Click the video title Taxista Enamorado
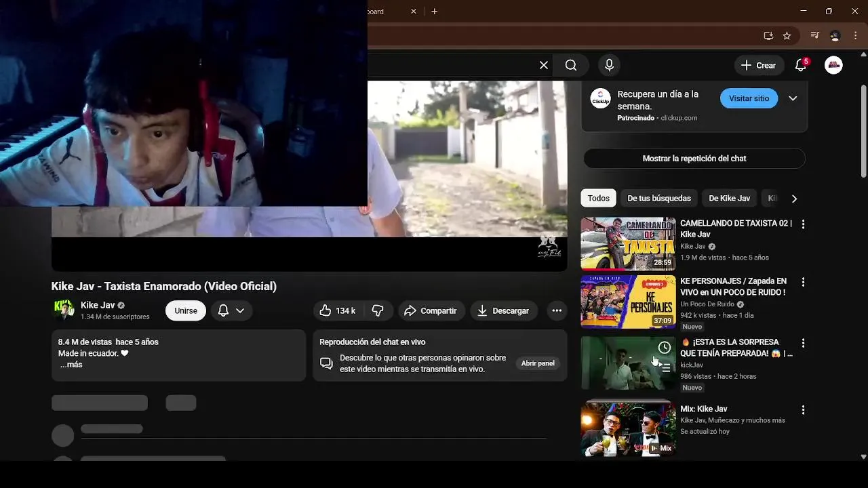This screenshot has width=868, height=488. coord(163,286)
